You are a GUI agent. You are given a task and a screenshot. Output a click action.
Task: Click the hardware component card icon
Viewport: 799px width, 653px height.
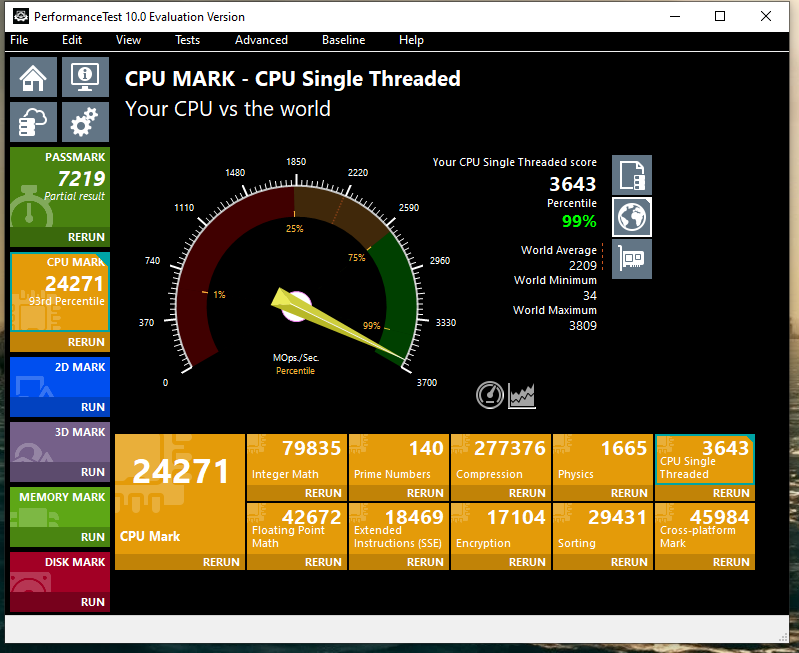pyautogui.click(x=632, y=259)
